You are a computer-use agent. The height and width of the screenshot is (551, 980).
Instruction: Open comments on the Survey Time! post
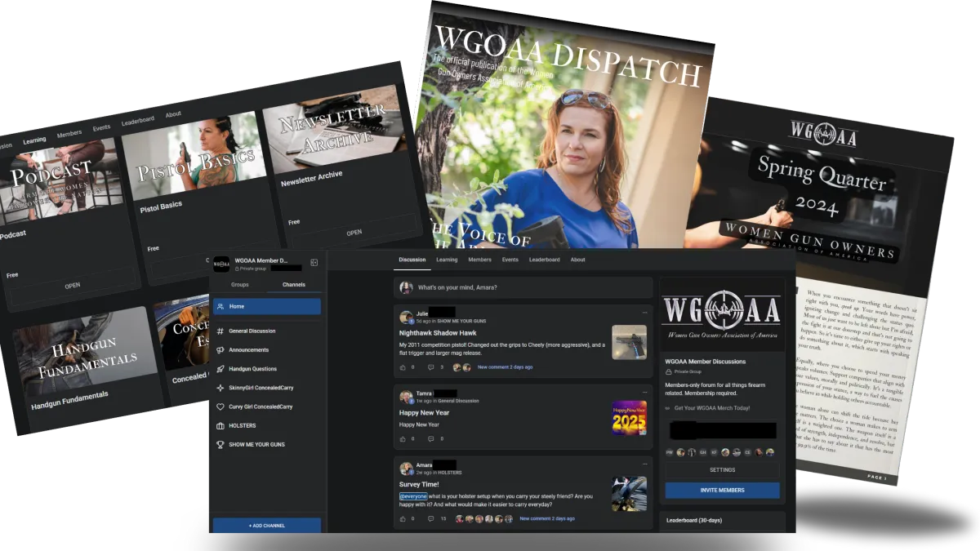pos(432,518)
